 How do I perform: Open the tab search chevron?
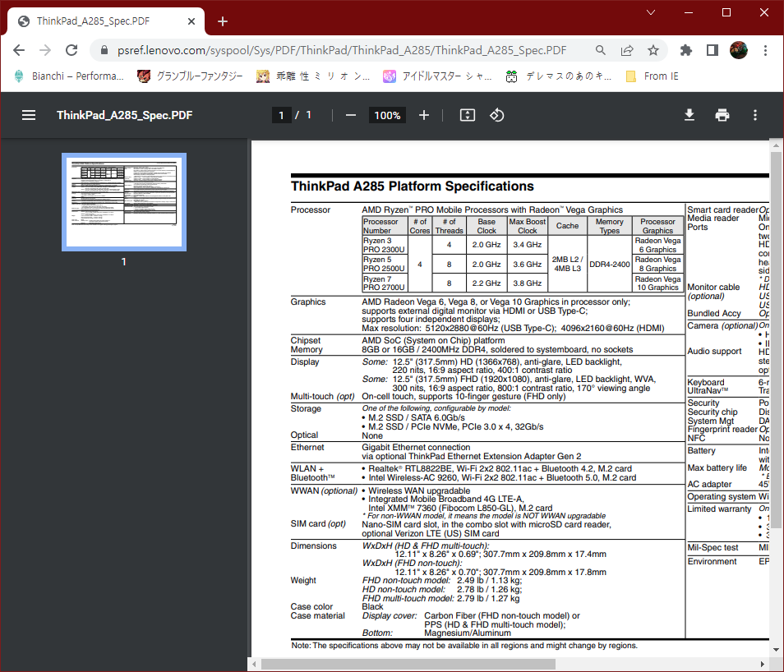click(651, 12)
